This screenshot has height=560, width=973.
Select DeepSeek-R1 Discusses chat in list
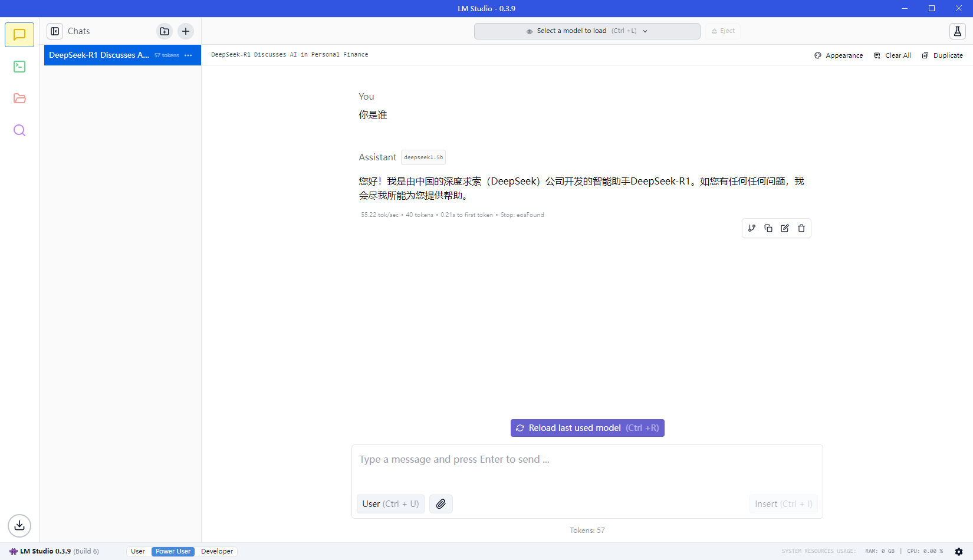click(123, 55)
